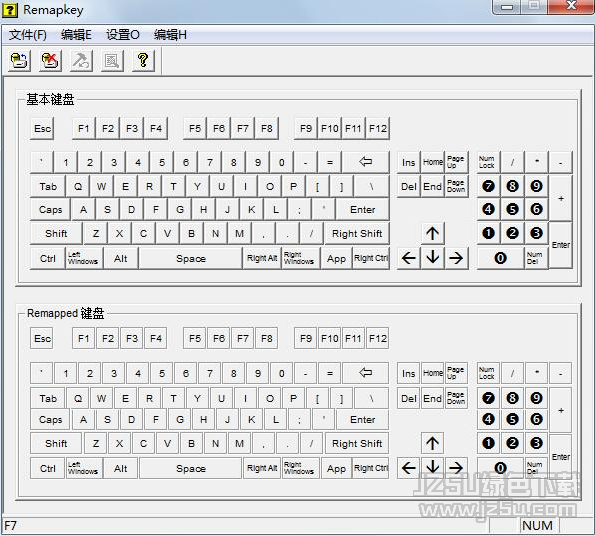Pick the Esc key in 基本键盘
Image resolution: width=595 pixels, height=536 pixels.
click(x=42, y=129)
